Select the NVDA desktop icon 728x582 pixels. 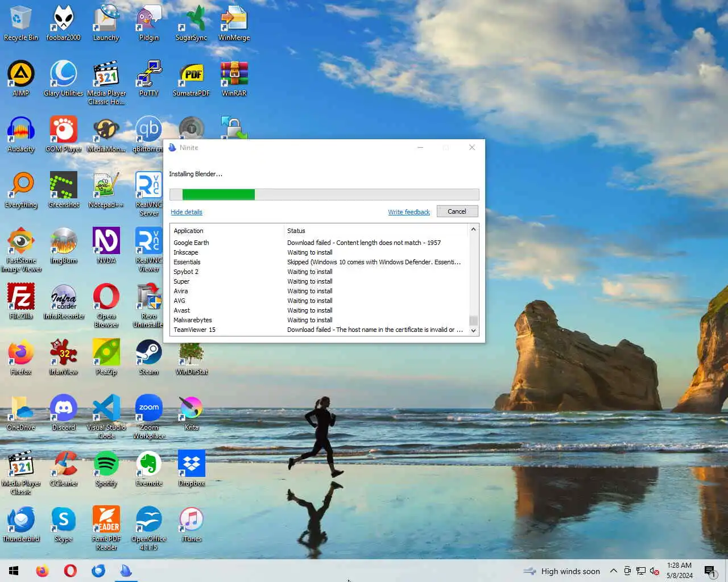106,246
